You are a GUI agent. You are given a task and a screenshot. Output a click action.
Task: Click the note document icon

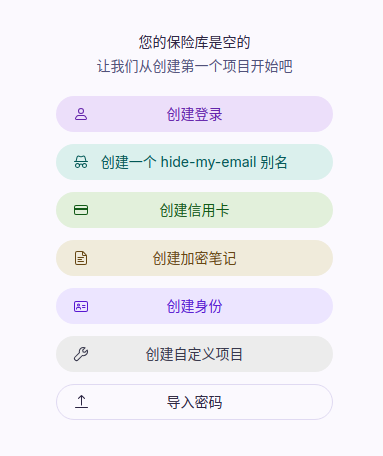81,258
